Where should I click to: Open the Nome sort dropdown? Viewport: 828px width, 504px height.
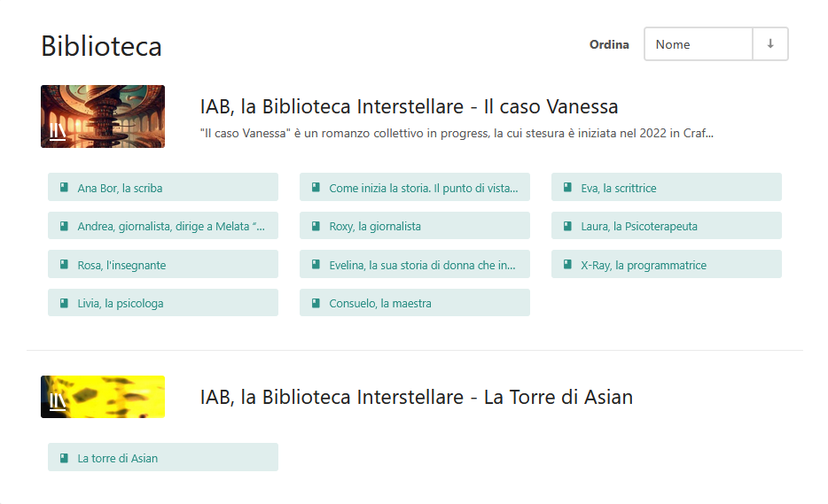pyautogui.click(x=698, y=43)
